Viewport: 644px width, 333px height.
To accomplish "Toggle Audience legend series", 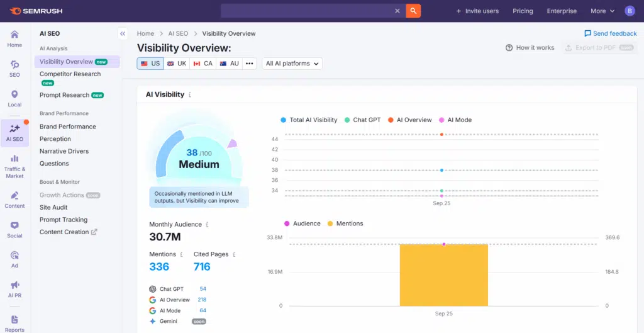I will click(x=303, y=223).
